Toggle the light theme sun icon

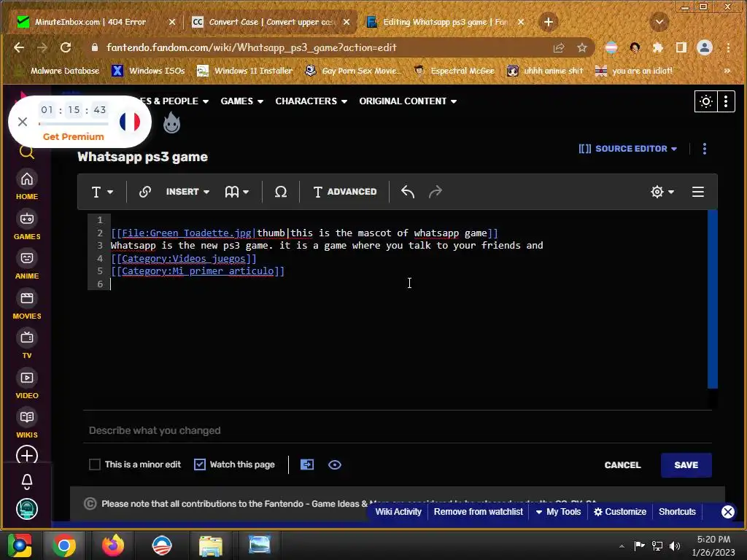[705, 101]
